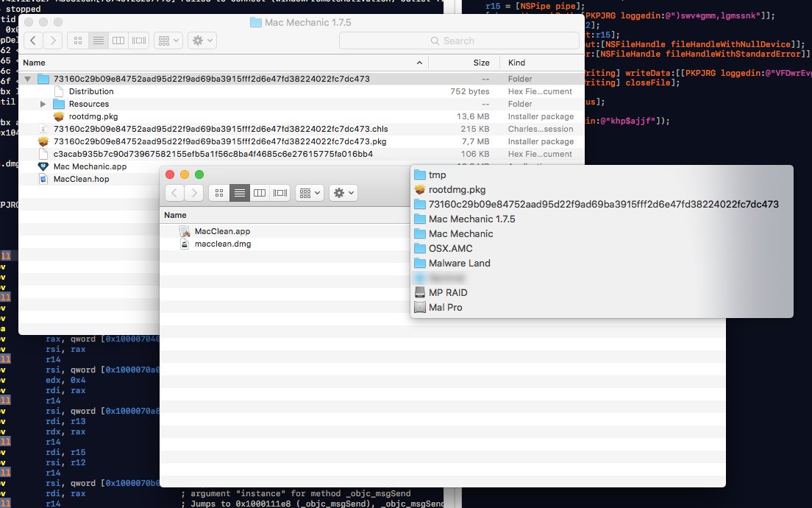Toggle sort direction arrow in Name column
This screenshot has width=812, height=508.
tap(419, 63)
